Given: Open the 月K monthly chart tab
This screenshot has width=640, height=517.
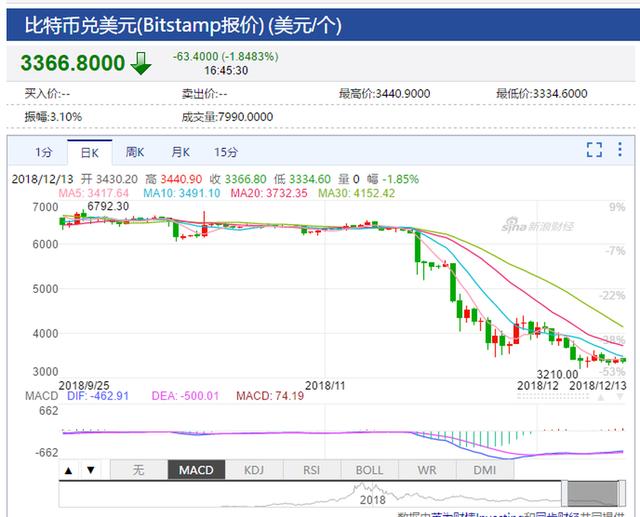Looking at the screenshot, I should [180, 152].
